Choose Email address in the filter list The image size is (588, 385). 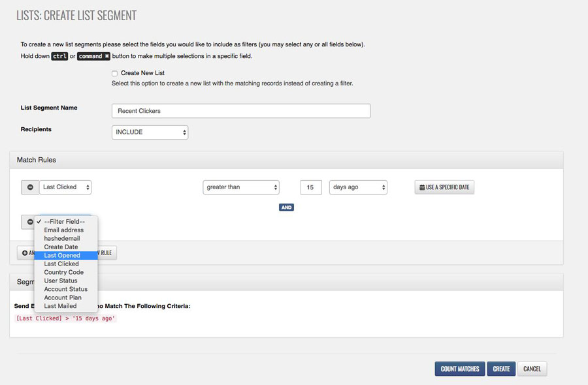pyautogui.click(x=64, y=230)
